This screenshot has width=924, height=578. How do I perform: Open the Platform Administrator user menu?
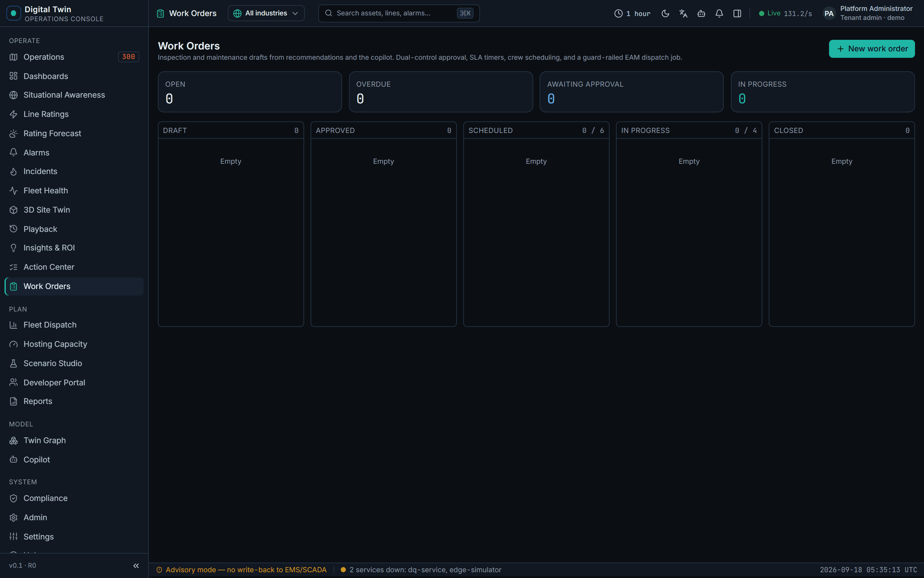pos(868,13)
